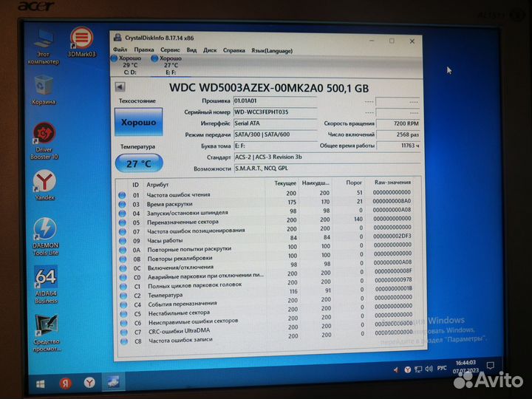Viewport: 532px width, 399px height.
Task: Click status dot of attribute C2 Температура
Action: coord(123,296)
